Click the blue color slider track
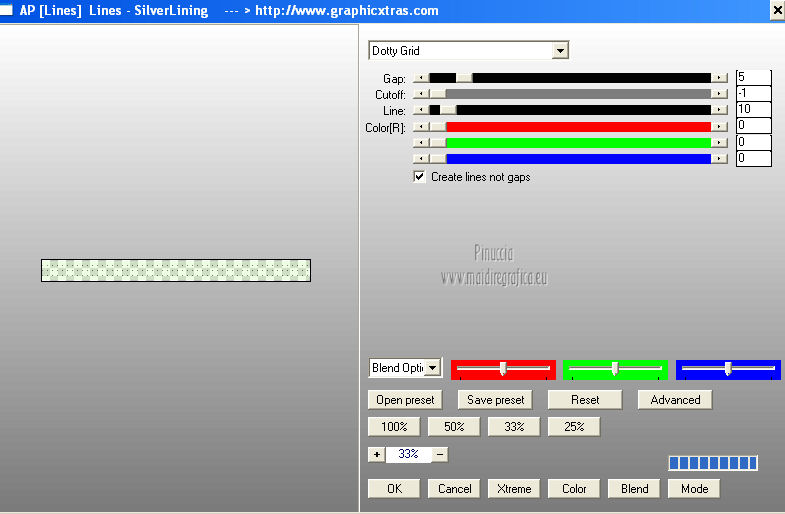 (570, 159)
